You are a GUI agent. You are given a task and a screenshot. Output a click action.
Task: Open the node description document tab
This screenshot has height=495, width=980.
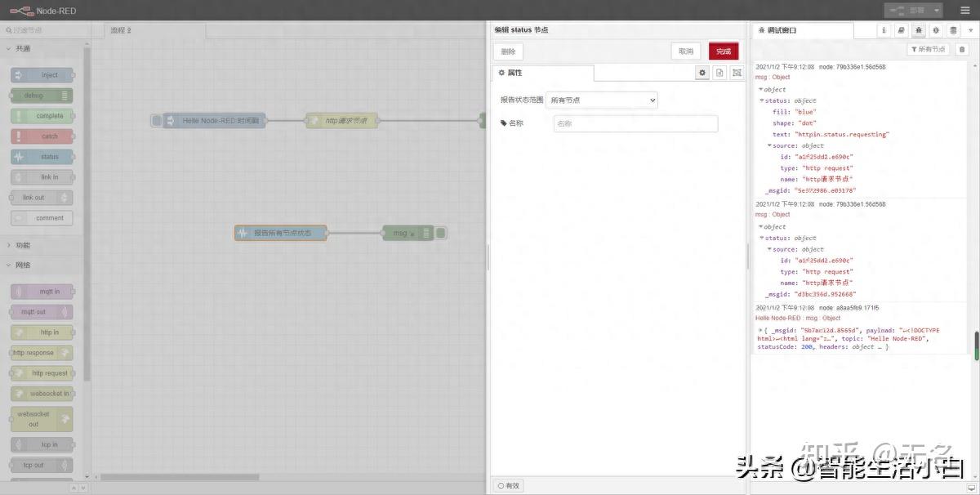point(719,73)
